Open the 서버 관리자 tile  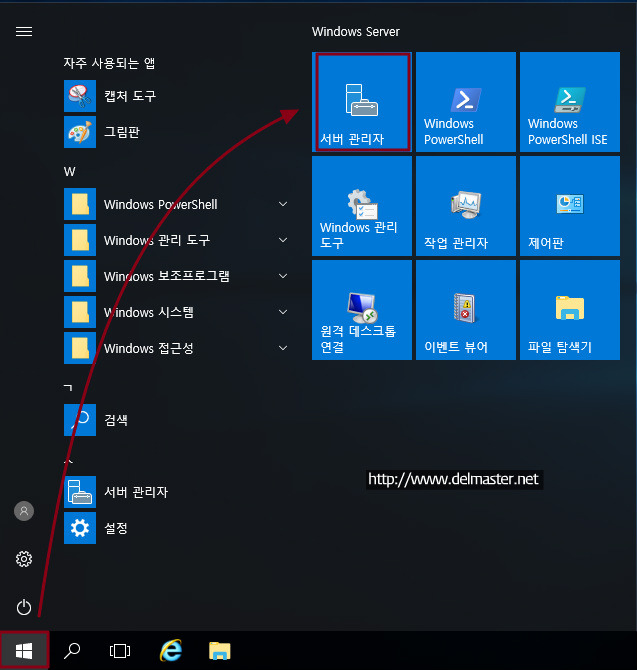click(x=362, y=102)
